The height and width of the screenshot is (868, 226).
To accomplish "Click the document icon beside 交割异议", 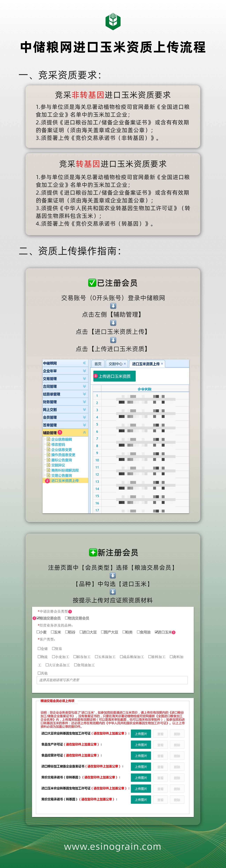I will pyautogui.click(x=48, y=465).
